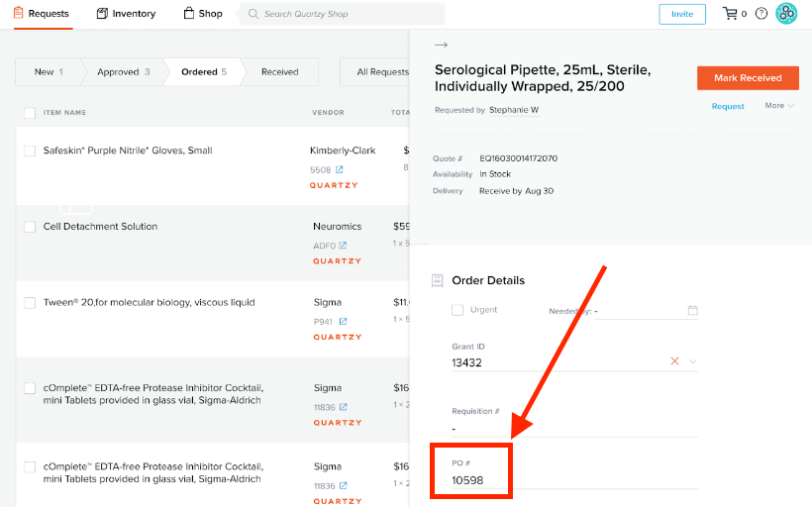Click Cell Detachment Solution item name
Screen dimensions: 812x507
coord(100,227)
